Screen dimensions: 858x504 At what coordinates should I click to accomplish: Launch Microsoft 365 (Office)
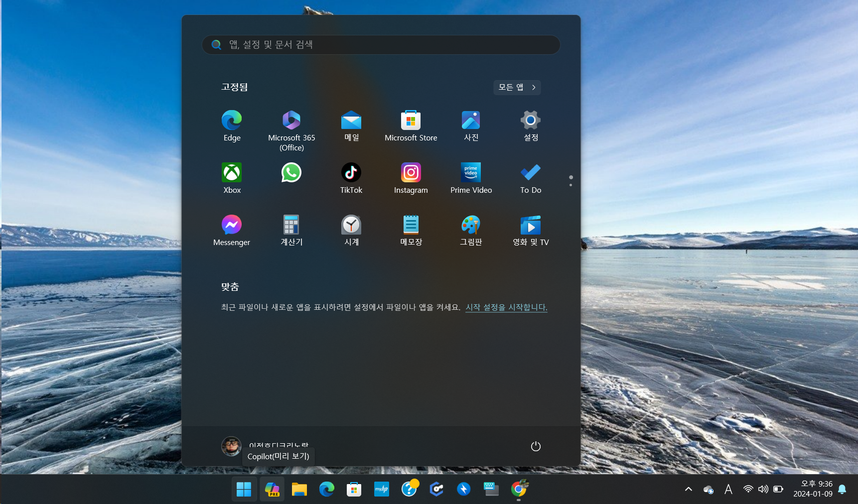coord(291,131)
